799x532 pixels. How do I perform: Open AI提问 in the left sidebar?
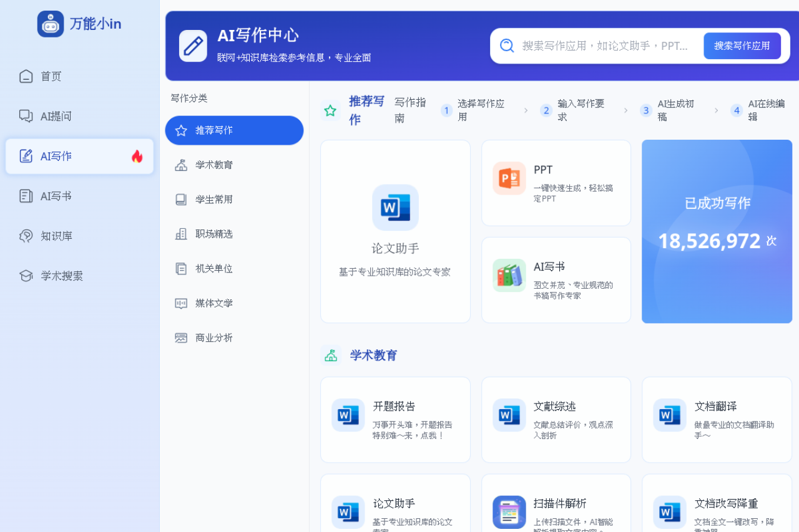point(79,116)
